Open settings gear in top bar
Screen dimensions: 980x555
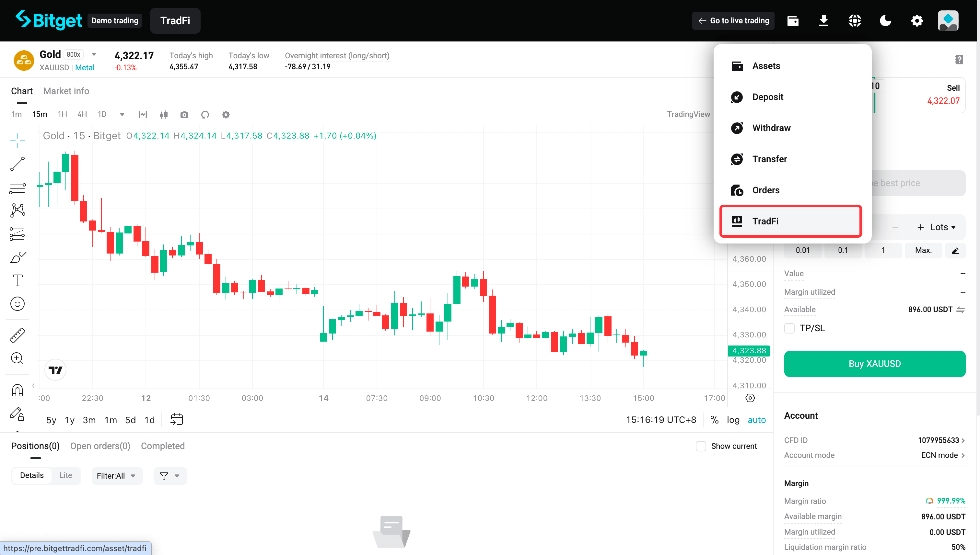(x=917, y=21)
